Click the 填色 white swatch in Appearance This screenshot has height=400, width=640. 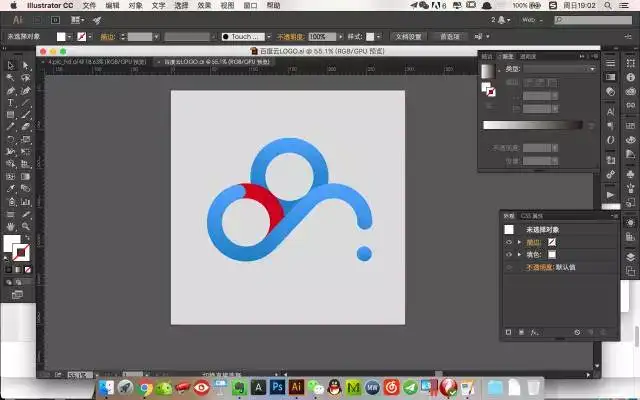pyautogui.click(x=552, y=255)
